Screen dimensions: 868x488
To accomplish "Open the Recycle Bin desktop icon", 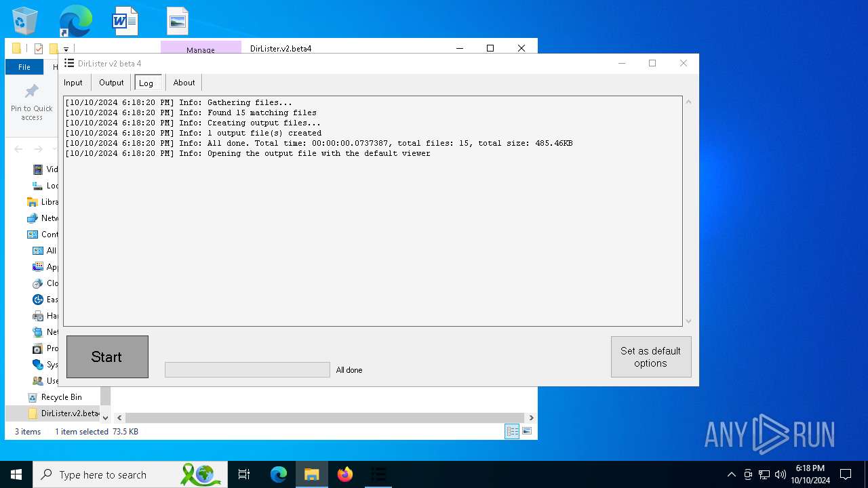I will coord(25,21).
